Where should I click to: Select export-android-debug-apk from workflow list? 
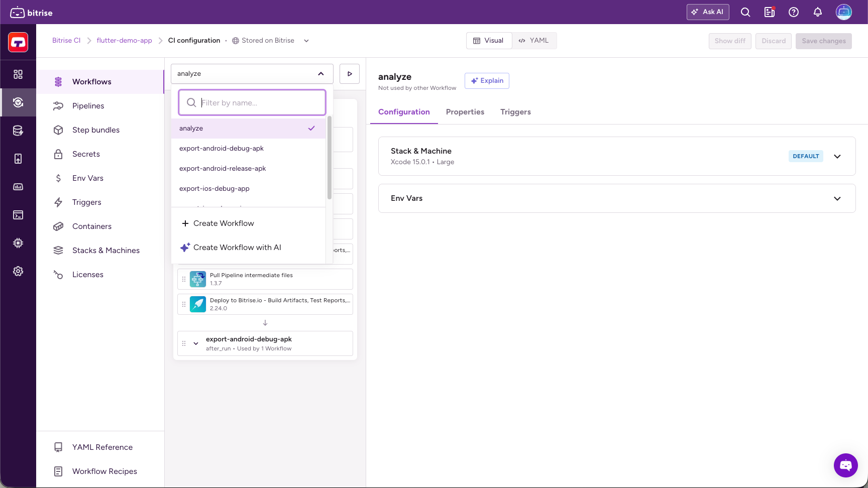pyautogui.click(x=249, y=149)
